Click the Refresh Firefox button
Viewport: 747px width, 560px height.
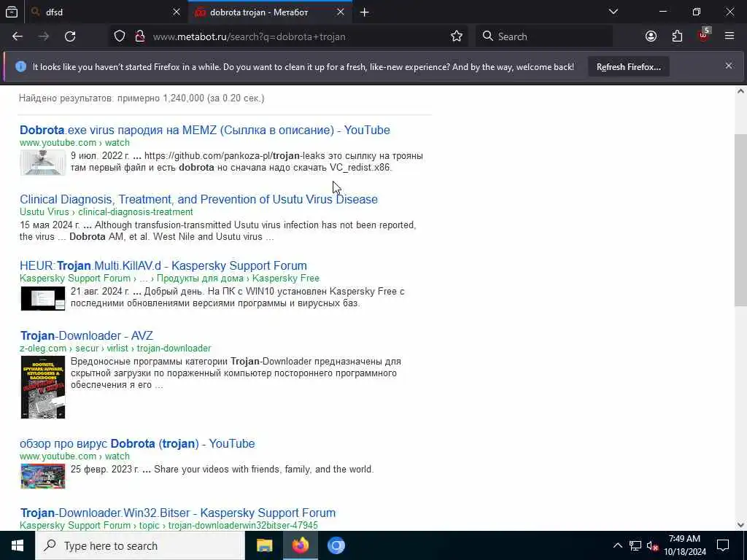click(x=628, y=66)
